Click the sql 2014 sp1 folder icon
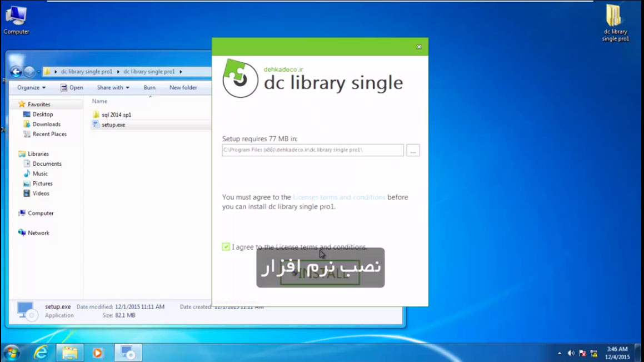Screen dimensions: 644x362 point(96,115)
